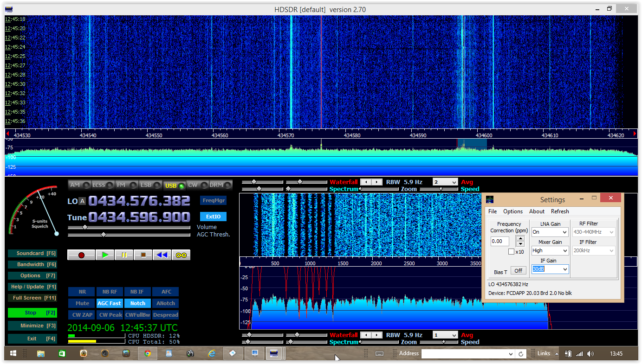Launch Internet Explorer from the taskbar
This screenshot has height=364, width=642.
[212, 353]
